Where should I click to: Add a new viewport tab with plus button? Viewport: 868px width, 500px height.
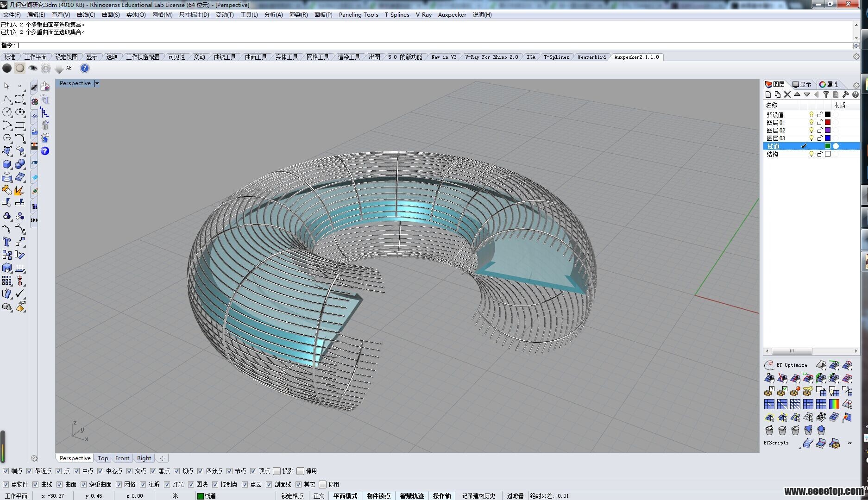[162, 458]
